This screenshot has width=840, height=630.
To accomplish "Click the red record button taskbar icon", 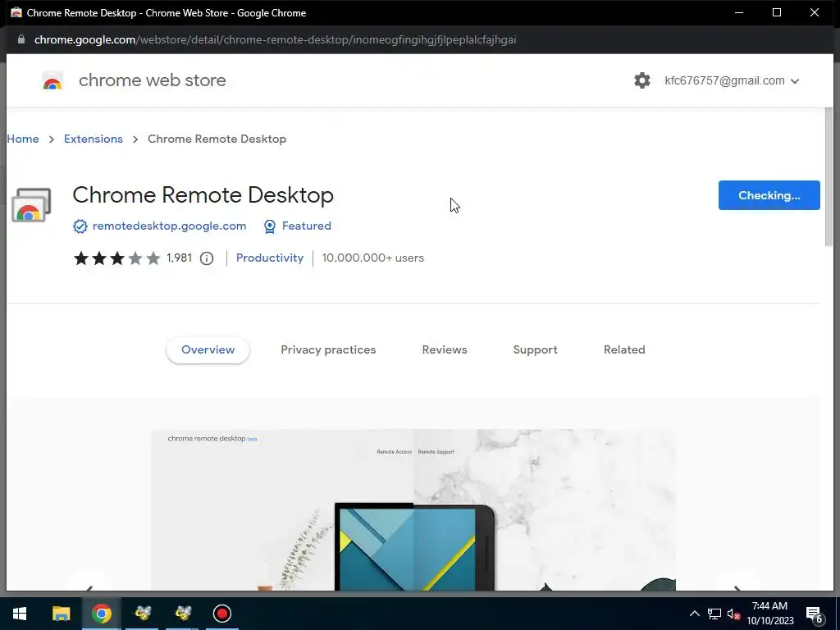I will tap(221, 614).
